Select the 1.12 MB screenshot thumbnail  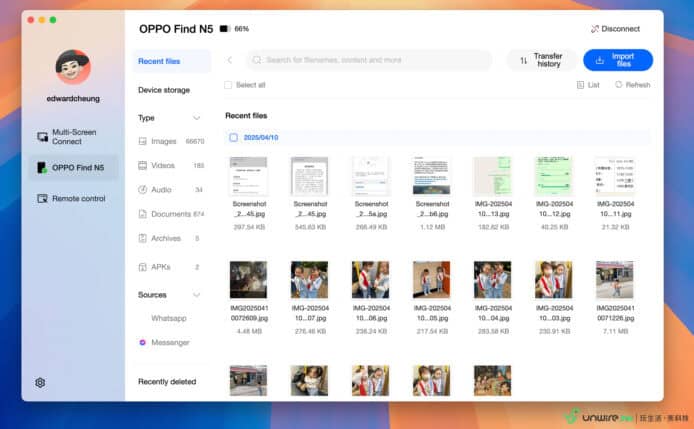coord(432,176)
